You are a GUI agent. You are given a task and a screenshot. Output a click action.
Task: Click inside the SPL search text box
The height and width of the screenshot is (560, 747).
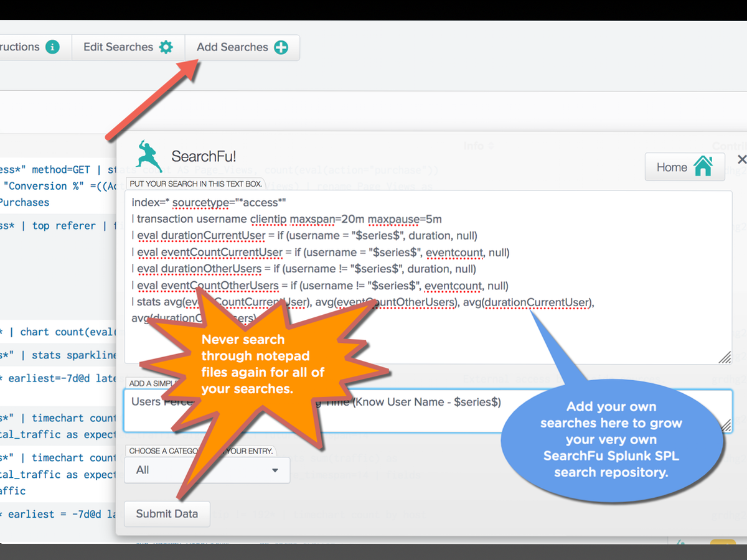coord(428,278)
